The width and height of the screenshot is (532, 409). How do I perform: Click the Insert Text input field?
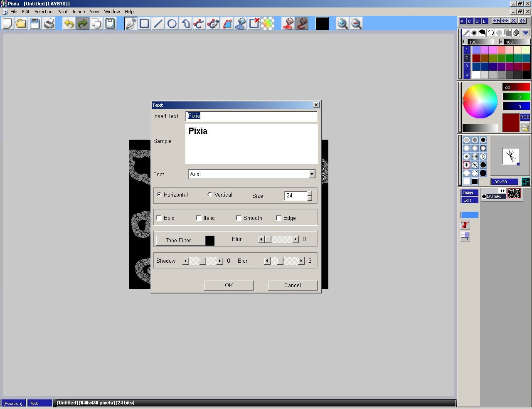click(x=251, y=116)
